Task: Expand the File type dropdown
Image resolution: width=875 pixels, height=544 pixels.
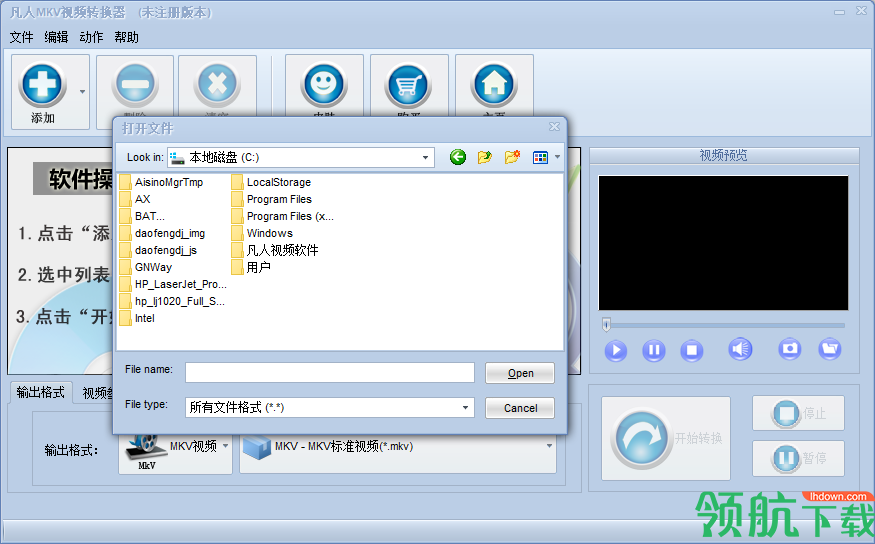Action: pyautogui.click(x=465, y=408)
